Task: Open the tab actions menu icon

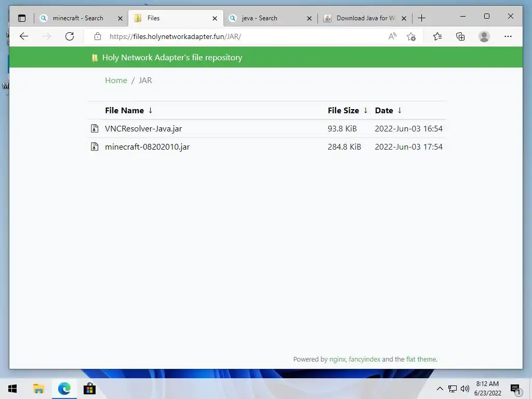Action: tap(22, 18)
